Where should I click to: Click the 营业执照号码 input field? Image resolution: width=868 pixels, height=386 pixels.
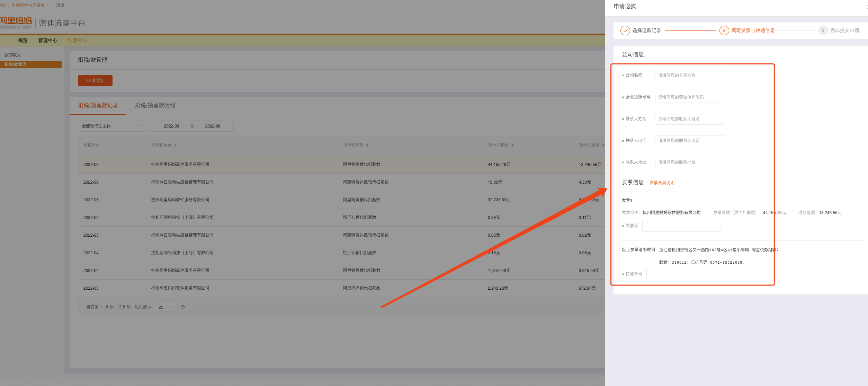coord(689,97)
